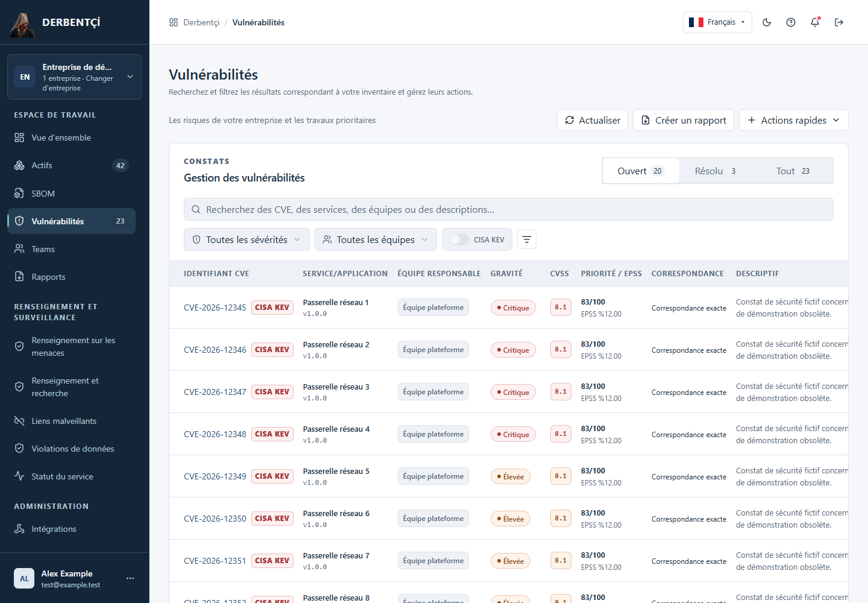Toggle dark mode moon icon
The width and height of the screenshot is (868, 603).
pos(767,22)
